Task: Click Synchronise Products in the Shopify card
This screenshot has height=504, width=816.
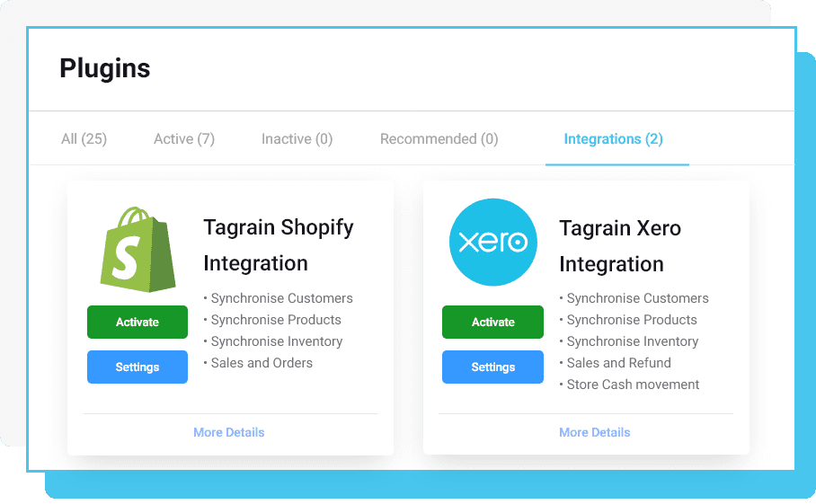Action: 276,319
